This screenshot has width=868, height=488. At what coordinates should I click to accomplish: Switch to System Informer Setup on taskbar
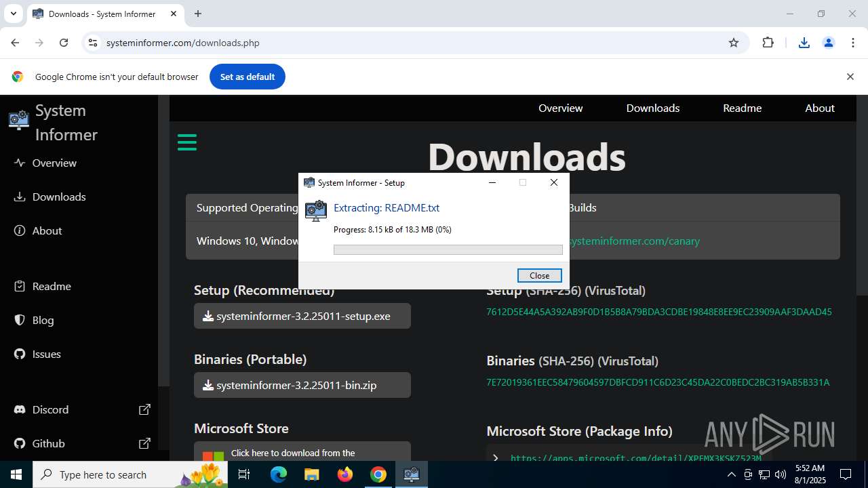(x=412, y=474)
